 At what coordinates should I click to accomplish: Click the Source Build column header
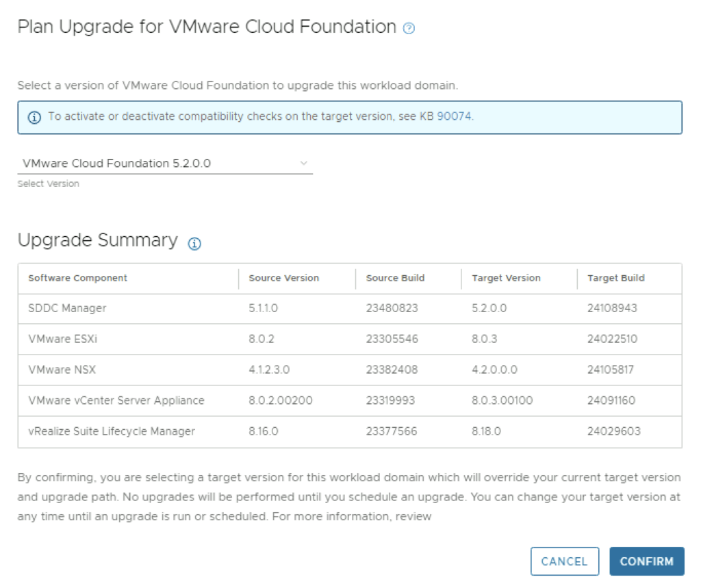395,278
